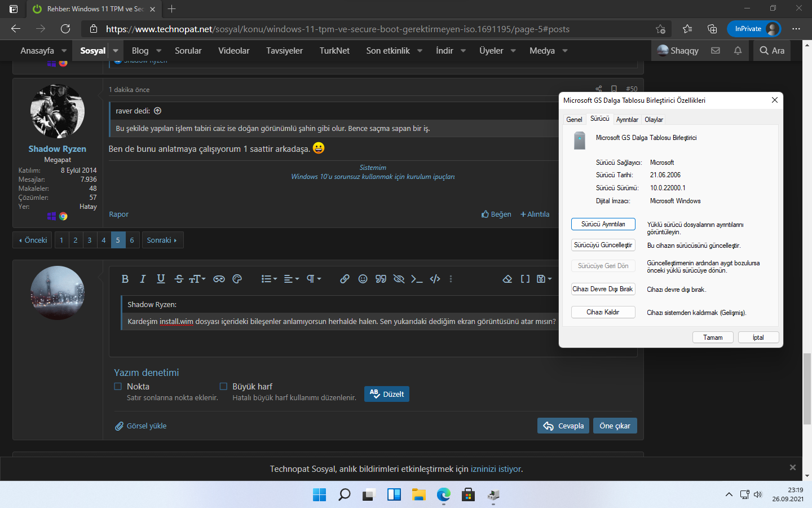Screen dimensions: 812x508
Task: Click the Sürücüyü Güncelleştir button
Action: pyautogui.click(x=603, y=245)
